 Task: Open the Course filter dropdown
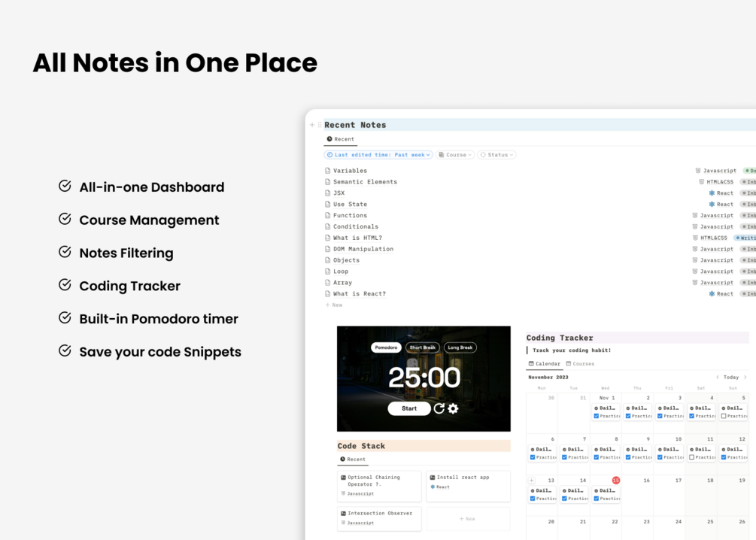pyautogui.click(x=455, y=155)
